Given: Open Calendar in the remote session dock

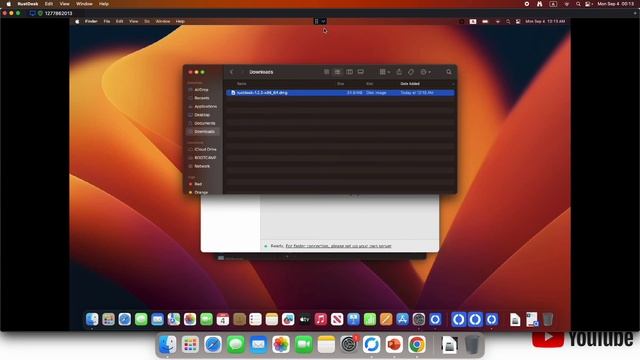Looking at the screenshot, I should [x=223, y=319].
